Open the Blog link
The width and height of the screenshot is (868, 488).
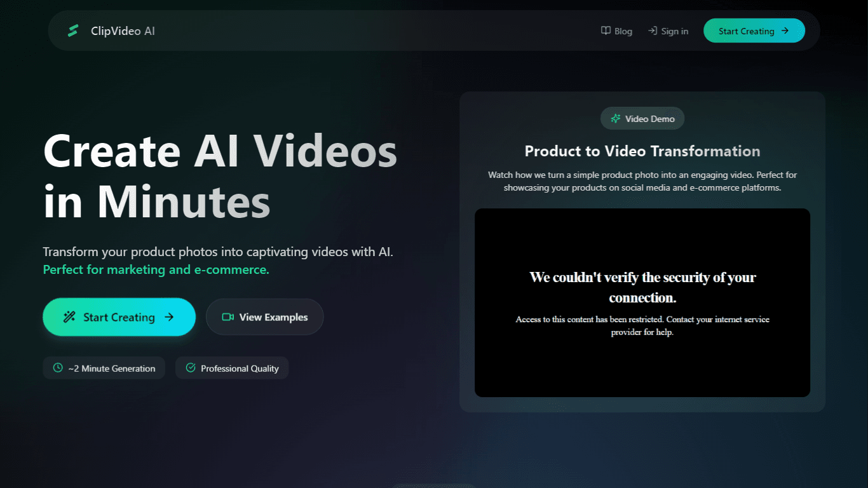(616, 30)
